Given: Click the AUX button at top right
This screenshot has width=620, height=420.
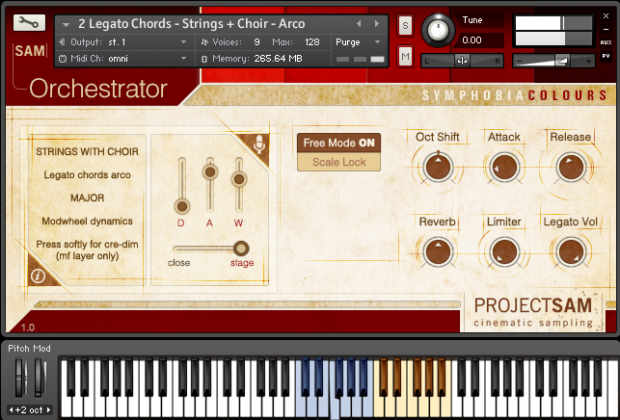Looking at the screenshot, I should [606, 42].
